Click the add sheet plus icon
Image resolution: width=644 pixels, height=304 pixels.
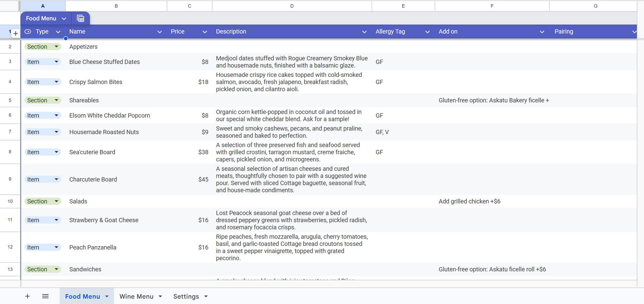coord(28,296)
